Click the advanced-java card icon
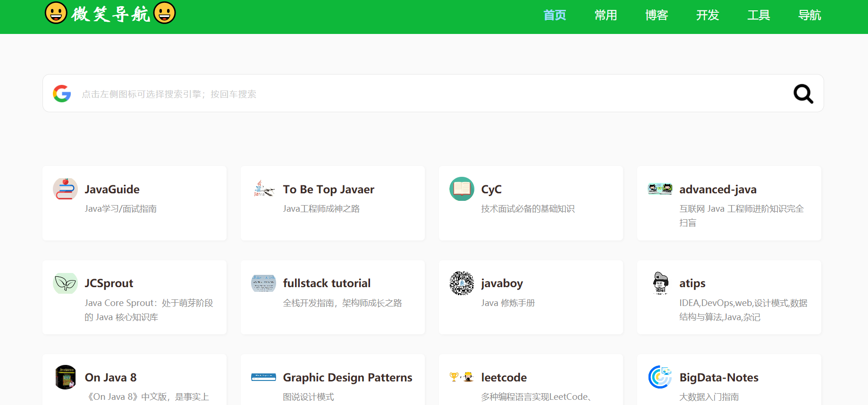The image size is (868, 405). click(x=660, y=189)
